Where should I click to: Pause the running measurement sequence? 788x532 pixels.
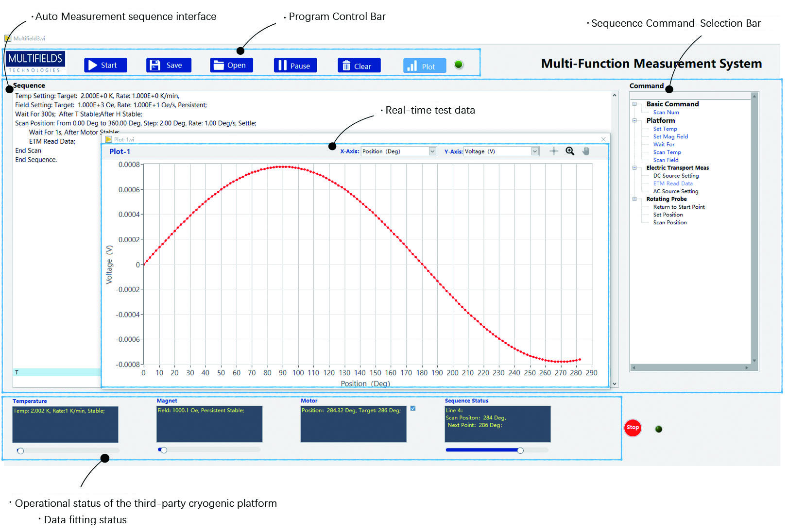[x=295, y=66]
